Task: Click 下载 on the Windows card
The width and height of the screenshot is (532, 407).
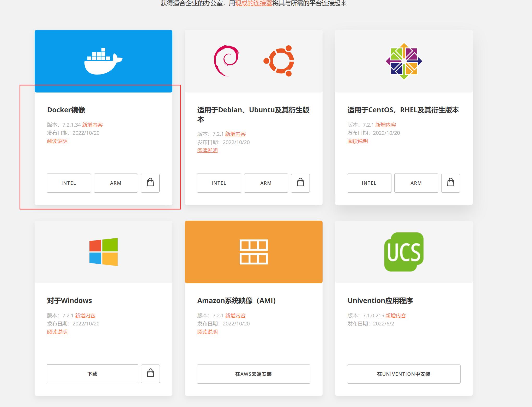Action: tap(92, 374)
